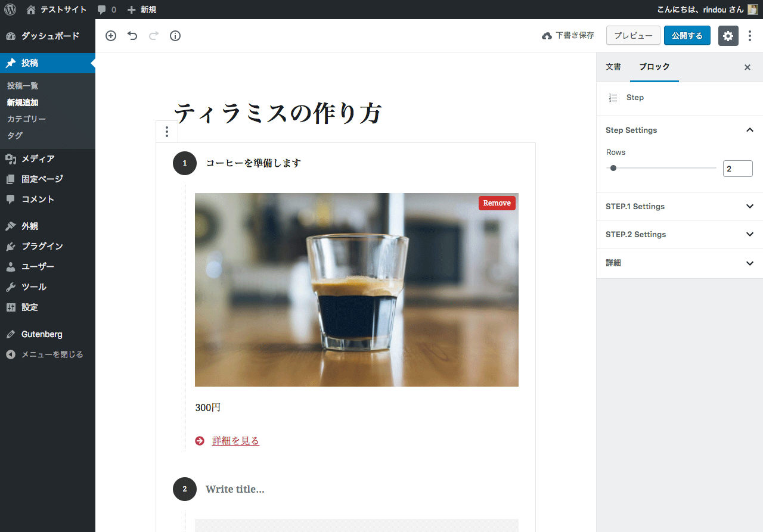The height and width of the screenshot is (532, 763).
Task: Click step number 1 circle
Action: [185, 163]
